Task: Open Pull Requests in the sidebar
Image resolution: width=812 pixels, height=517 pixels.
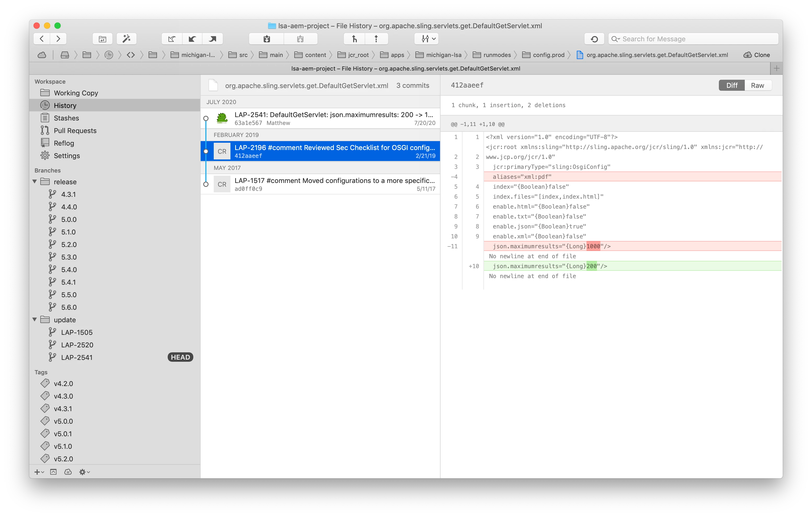Action: point(75,130)
